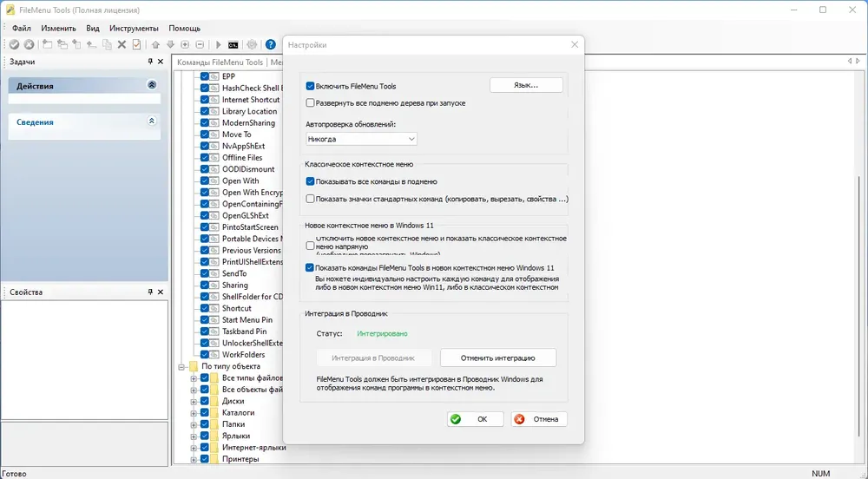Toggle Показывать все команды в подменю checkbox
868x479 pixels.
(x=310, y=181)
